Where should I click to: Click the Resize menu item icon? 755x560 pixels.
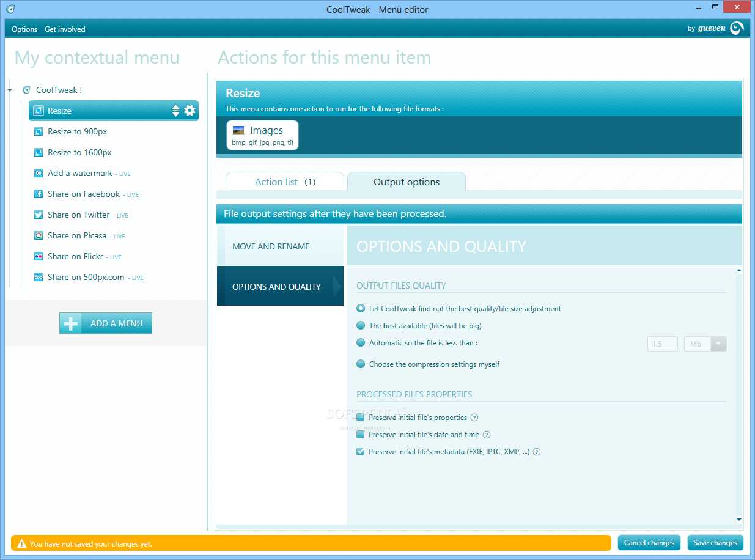38,111
